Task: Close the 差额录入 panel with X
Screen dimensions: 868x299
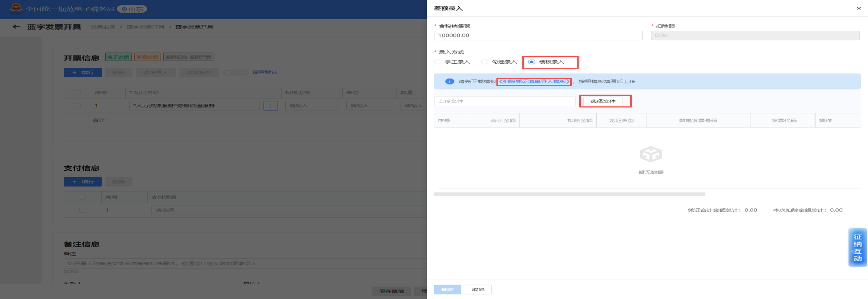Action: pyautogui.click(x=859, y=9)
